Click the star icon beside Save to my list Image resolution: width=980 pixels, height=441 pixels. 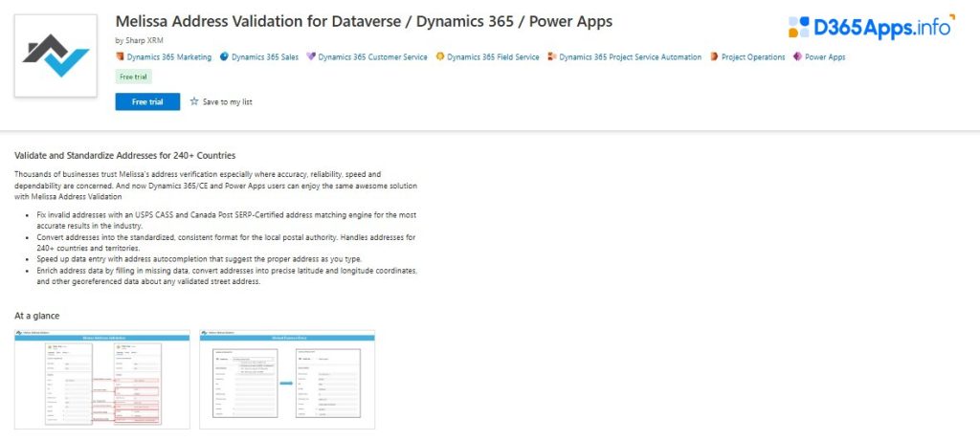pos(194,101)
